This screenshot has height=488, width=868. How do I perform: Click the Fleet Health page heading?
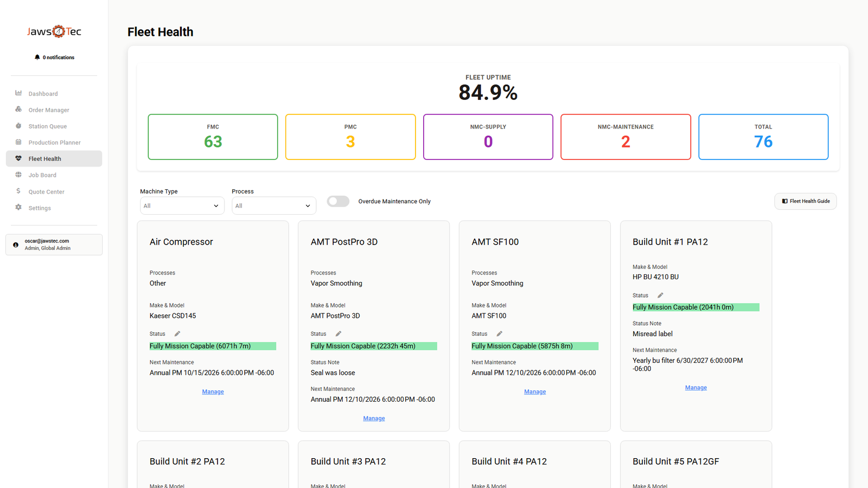point(161,32)
